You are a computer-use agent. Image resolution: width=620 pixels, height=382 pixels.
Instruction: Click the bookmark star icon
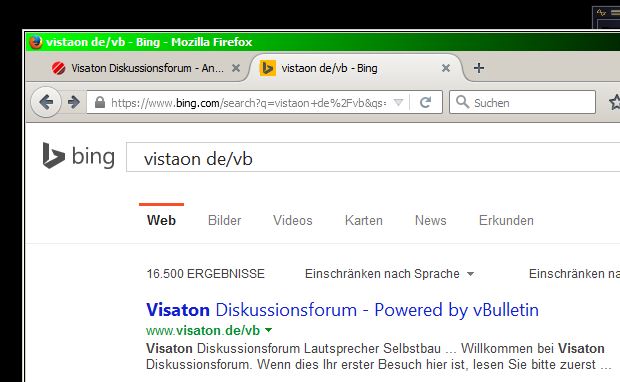(x=615, y=102)
